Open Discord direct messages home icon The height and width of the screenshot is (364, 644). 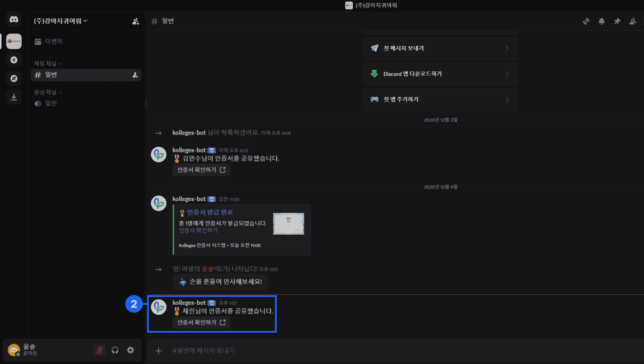[x=14, y=20]
